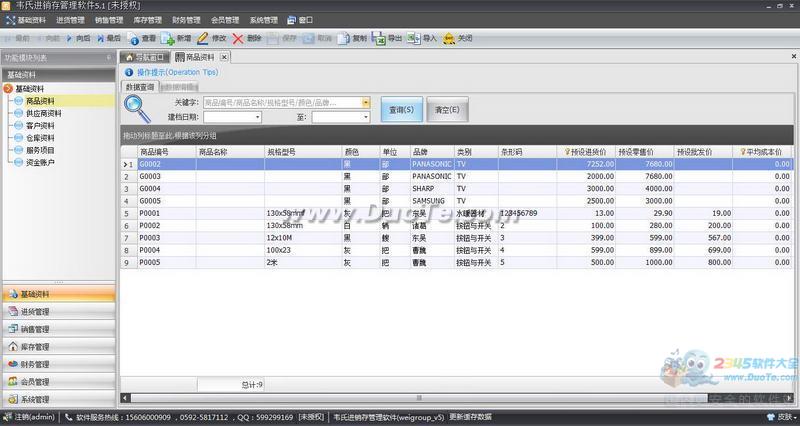Click the SHARP brand cell
Image resolution: width=800 pixels, height=426 pixels.
click(x=432, y=189)
